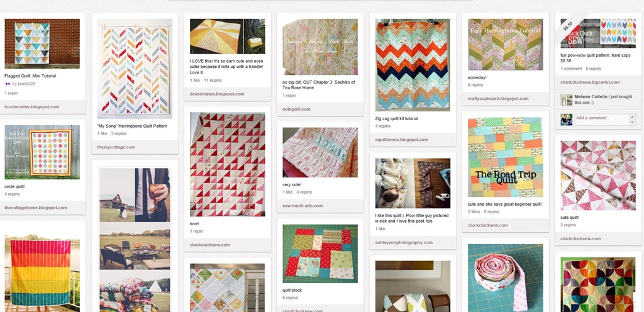This screenshot has width=644, height=312.
Task: Click the by jenib320 attribution link
Action: pyautogui.click(x=25, y=84)
